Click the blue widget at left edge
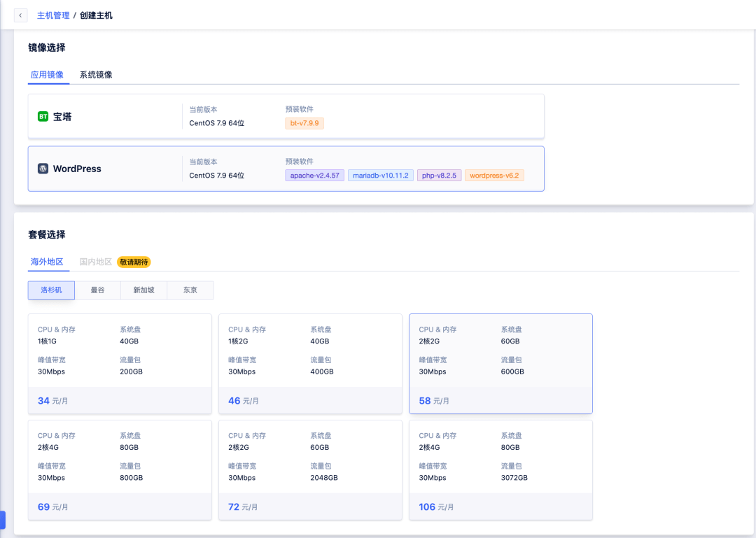756x538 pixels. [x=3, y=520]
